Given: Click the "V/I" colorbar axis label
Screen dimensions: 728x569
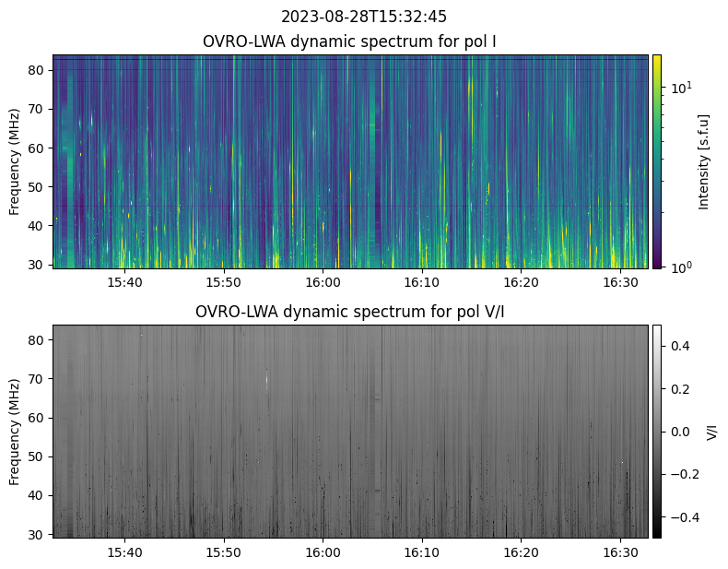Looking at the screenshot, I should click(x=711, y=431).
